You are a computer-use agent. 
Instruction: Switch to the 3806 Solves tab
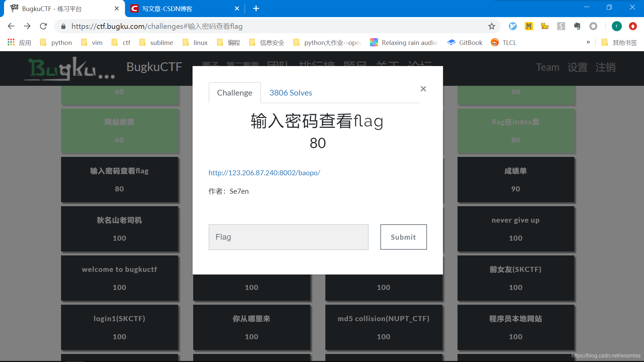[290, 93]
